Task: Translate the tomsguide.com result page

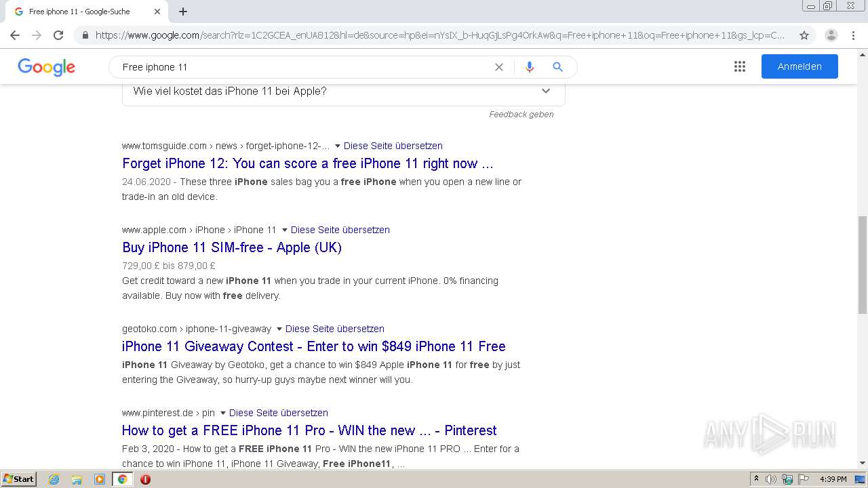Action: 393,146
